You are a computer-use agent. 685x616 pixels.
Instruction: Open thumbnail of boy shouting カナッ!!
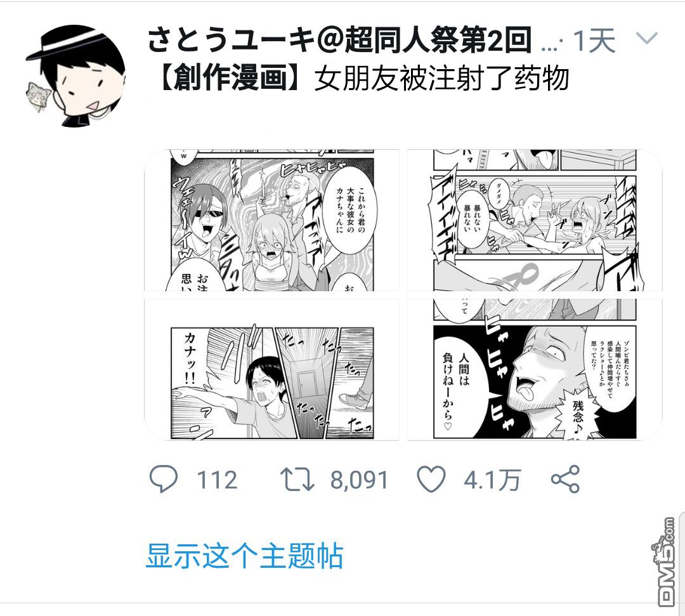(x=271, y=369)
